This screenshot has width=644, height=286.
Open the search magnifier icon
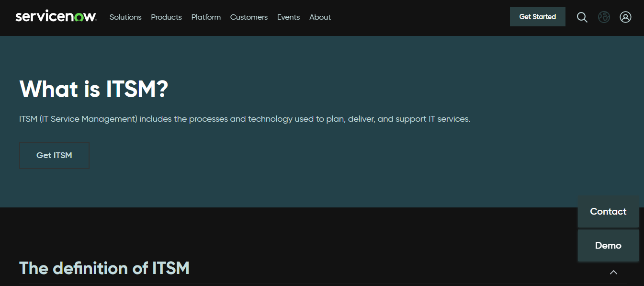pos(582,17)
